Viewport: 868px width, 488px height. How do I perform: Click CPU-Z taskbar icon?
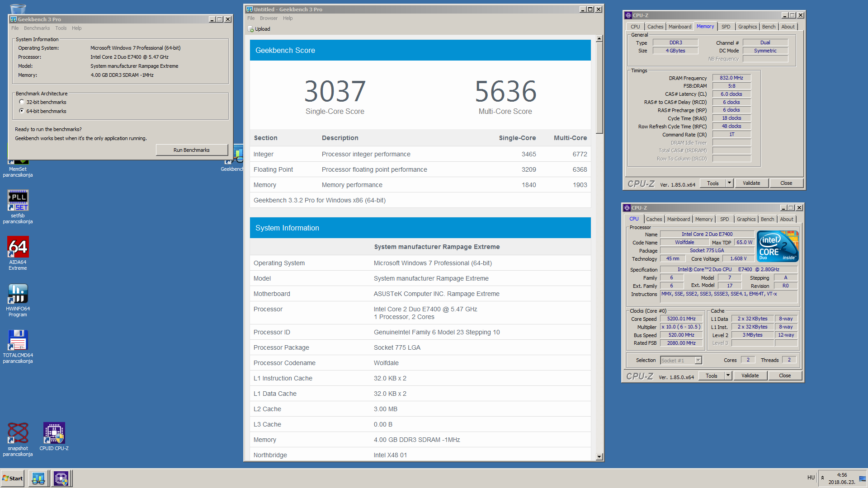[61, 478]
